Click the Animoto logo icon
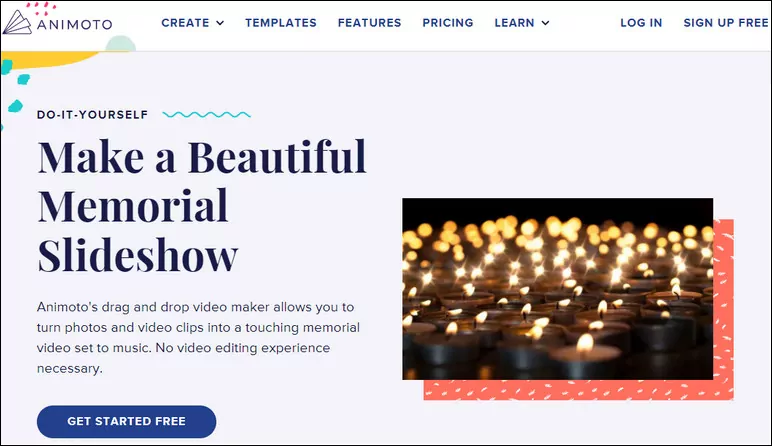This screenshot has width=772, height=446. 17,22
